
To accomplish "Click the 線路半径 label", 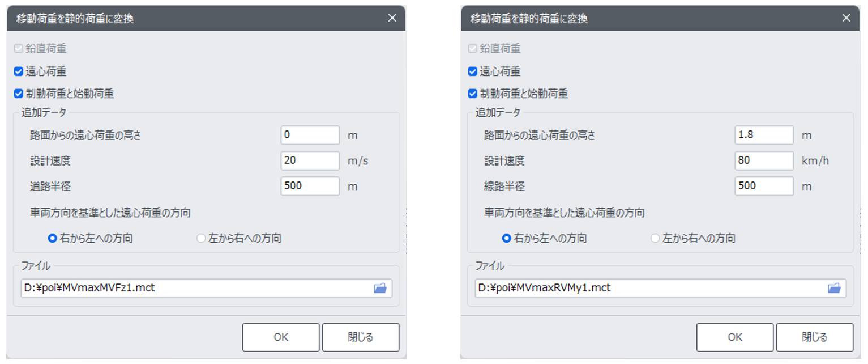I will pos(504,186).
